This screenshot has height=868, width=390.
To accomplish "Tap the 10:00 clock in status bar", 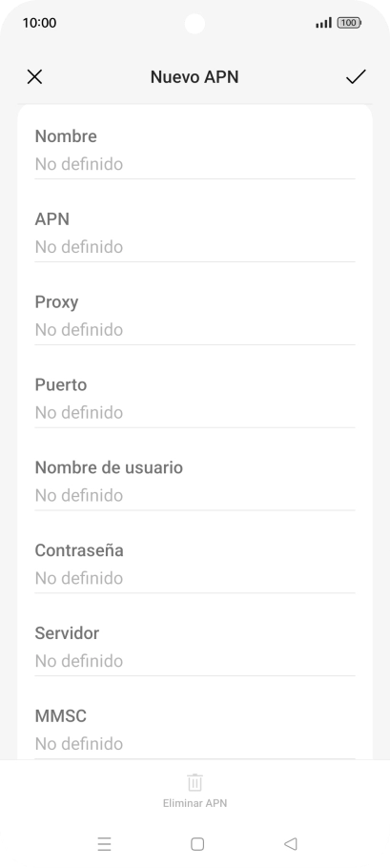I will pos(39,23).
